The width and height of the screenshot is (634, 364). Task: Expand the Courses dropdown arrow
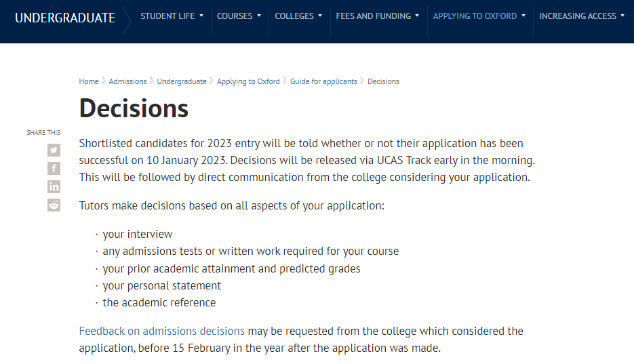[x=259, y=16]
